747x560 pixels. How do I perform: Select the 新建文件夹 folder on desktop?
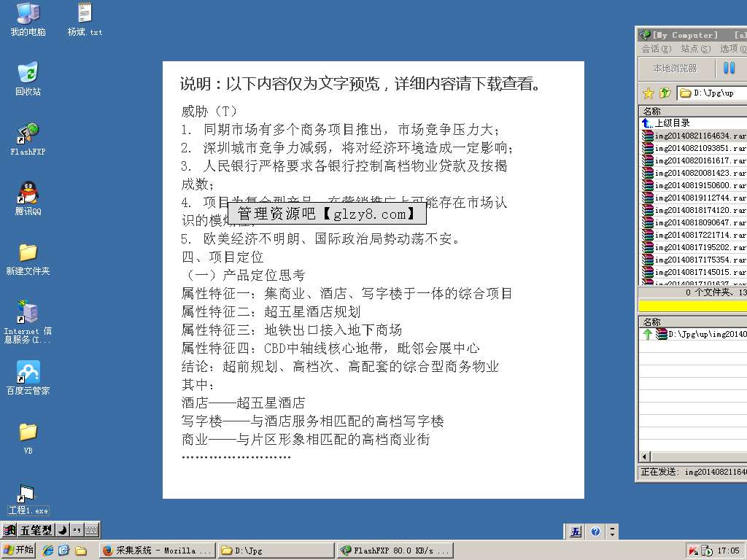(28, 259)
